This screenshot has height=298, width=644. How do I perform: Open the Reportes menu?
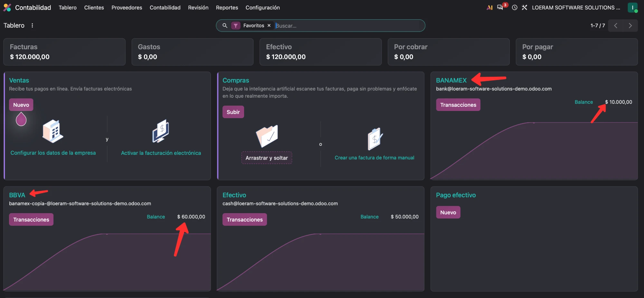coord(227,7)
